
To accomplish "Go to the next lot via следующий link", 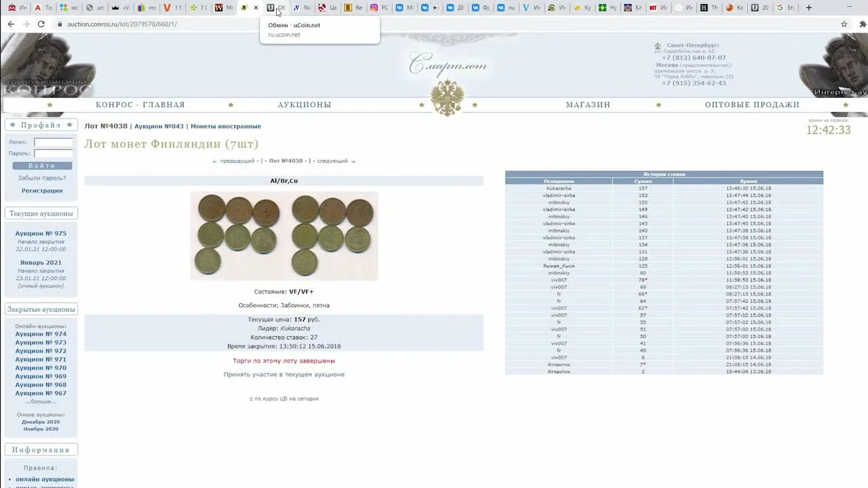I will [334, 161].
